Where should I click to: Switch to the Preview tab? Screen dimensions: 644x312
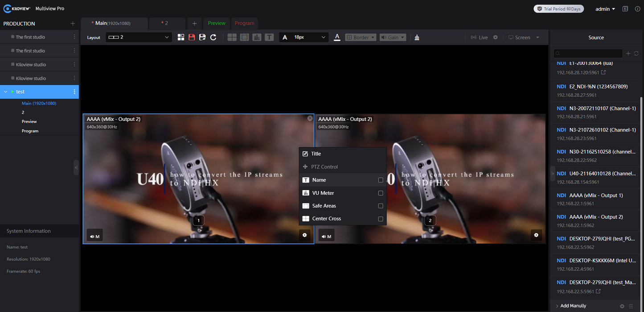pyautogui.click(x=217, y=23)
